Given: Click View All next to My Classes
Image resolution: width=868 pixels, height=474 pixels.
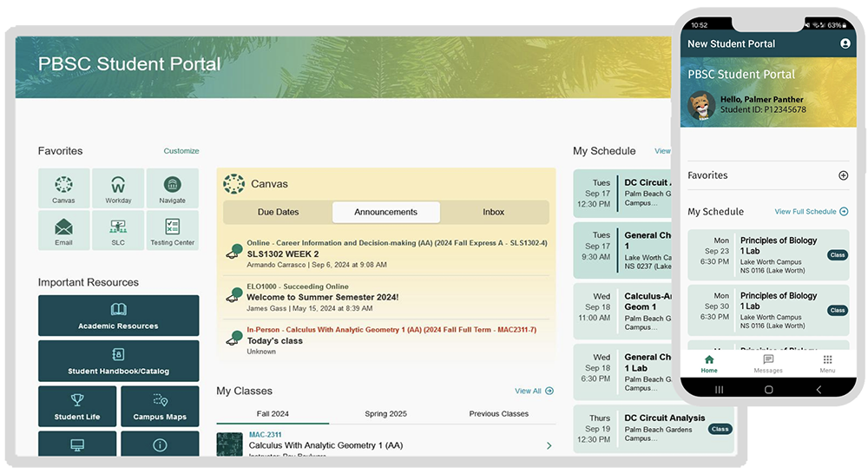Looking at the screenshot, I should pyautogui.click(x=534, y=392).
